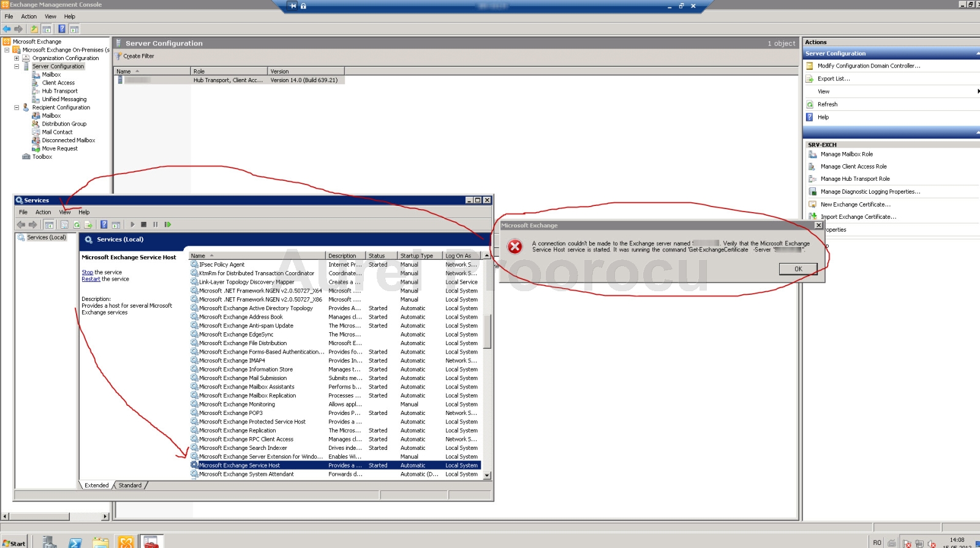Click the Start button
Image resolution: width=980 pixels, height=548 pixels.
14,543
